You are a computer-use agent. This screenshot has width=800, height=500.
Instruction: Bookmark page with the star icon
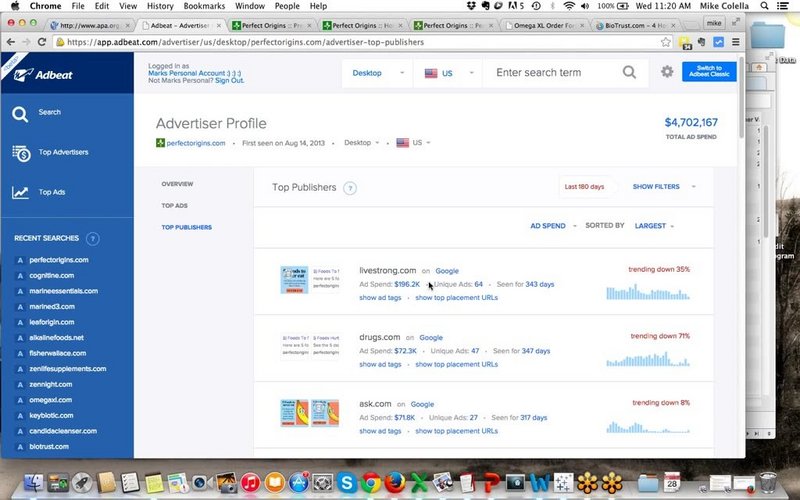pyautogui.click(x=666, y=42)
